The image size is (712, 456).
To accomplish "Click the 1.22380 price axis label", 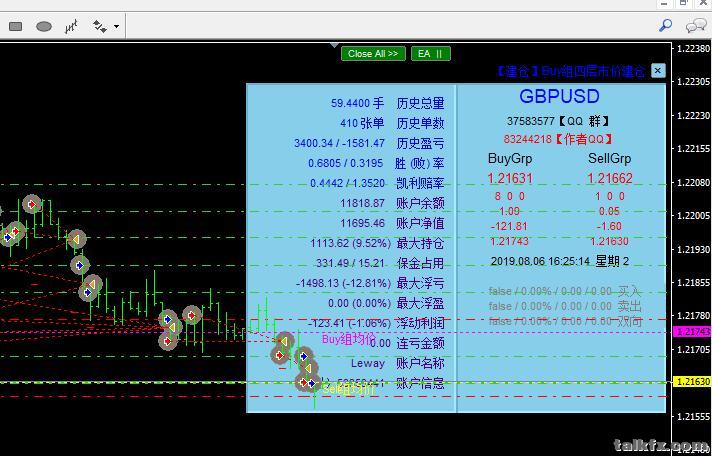I will (693, 49).
